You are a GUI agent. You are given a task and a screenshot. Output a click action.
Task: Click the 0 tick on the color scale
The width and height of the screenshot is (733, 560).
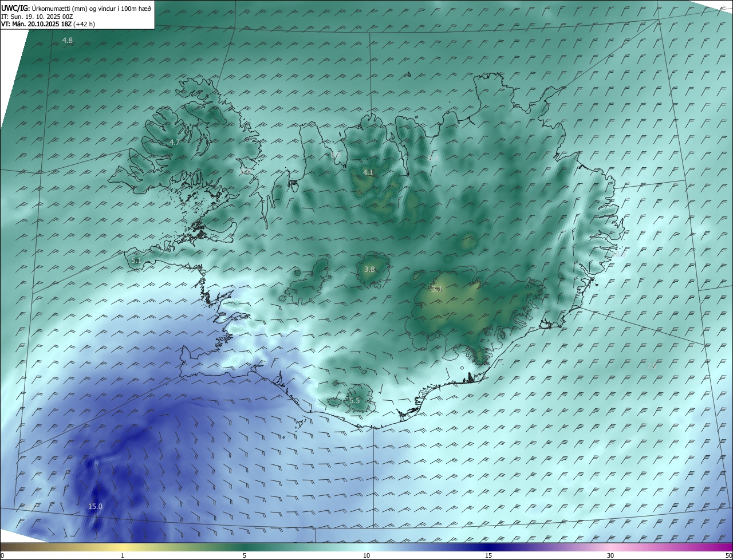[x=2, y=555]
